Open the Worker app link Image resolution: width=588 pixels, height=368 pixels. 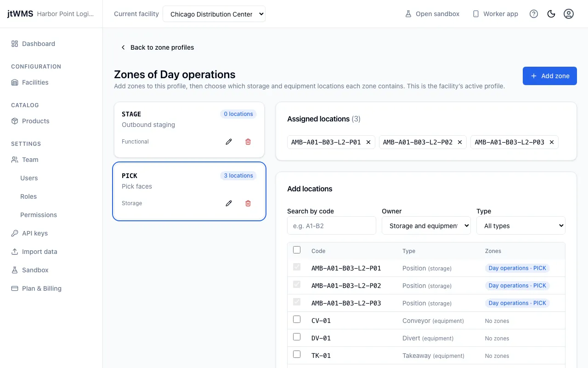coord(496,14)
